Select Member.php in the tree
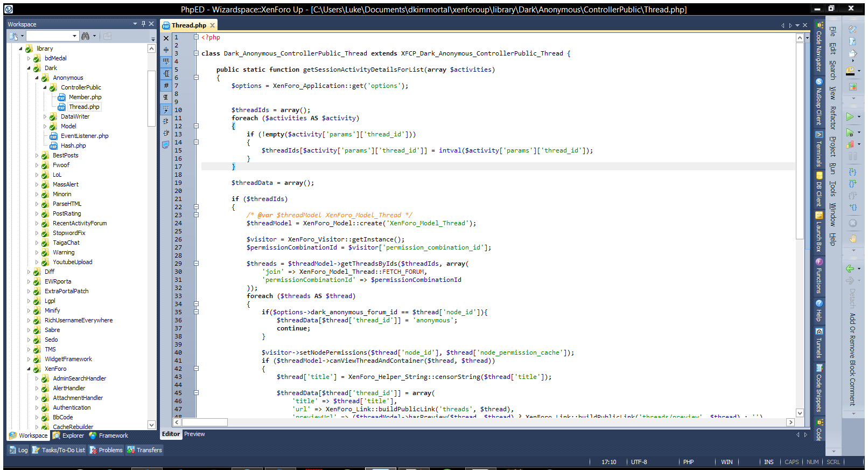Viewport: 868px width, 470px height. point(85,97)
